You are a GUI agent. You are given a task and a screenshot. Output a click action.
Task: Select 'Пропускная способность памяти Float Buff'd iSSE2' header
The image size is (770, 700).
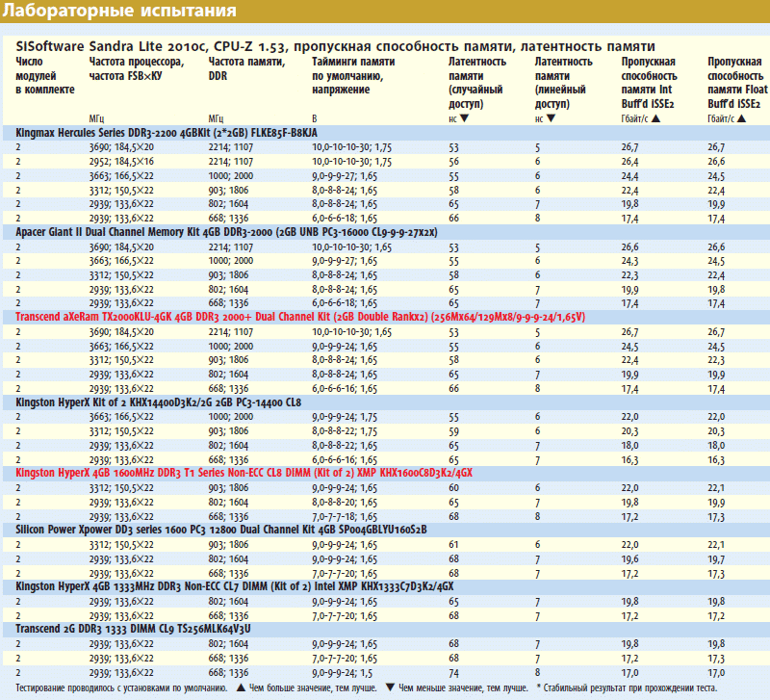click(x=737, y=83)
